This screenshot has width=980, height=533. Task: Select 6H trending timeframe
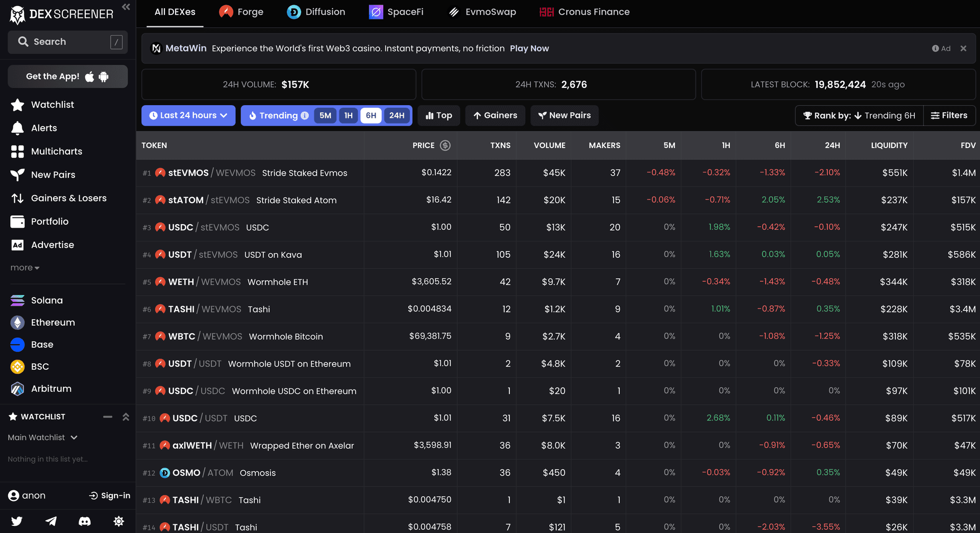pos(371,115)
